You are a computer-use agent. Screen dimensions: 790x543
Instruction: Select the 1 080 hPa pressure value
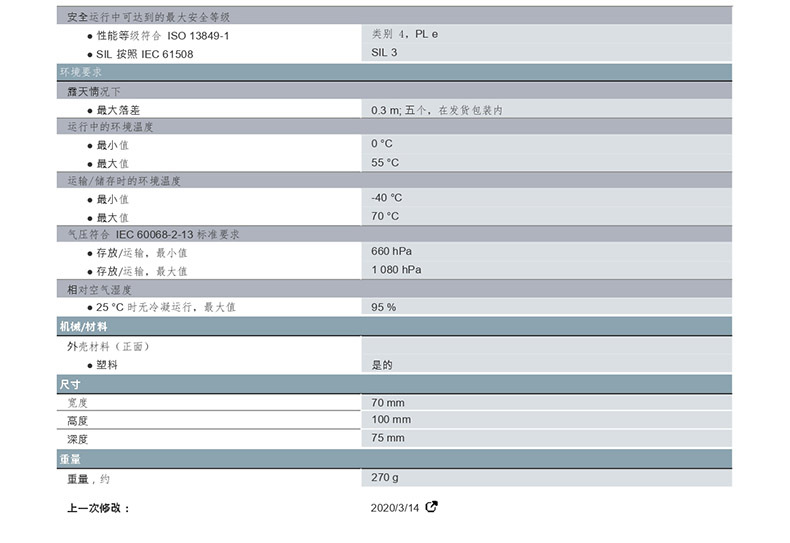(x=396, y=270)
